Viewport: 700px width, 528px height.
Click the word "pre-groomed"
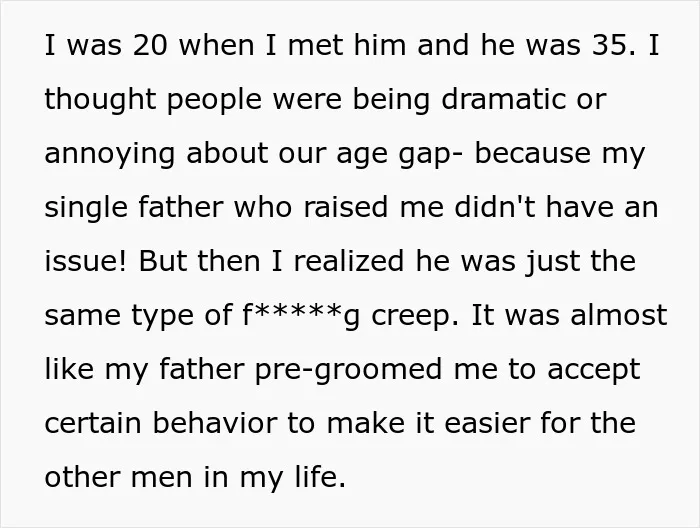[349, 370]
